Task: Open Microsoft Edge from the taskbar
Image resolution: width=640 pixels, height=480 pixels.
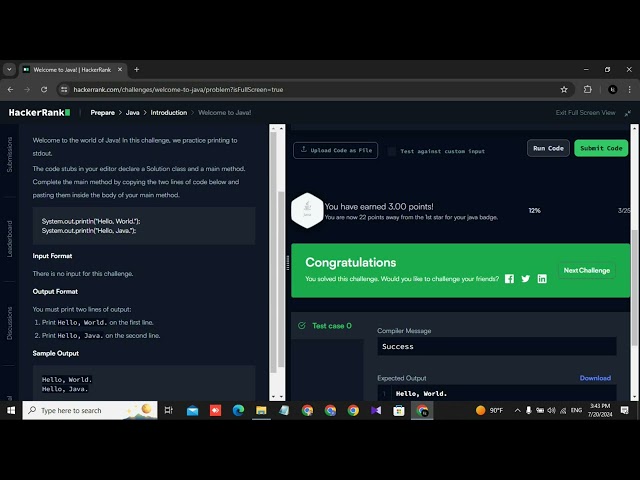Action: 238,410
